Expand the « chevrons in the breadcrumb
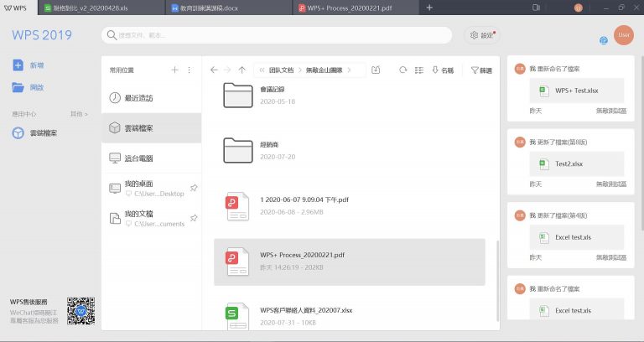 [x=262, y=70]
